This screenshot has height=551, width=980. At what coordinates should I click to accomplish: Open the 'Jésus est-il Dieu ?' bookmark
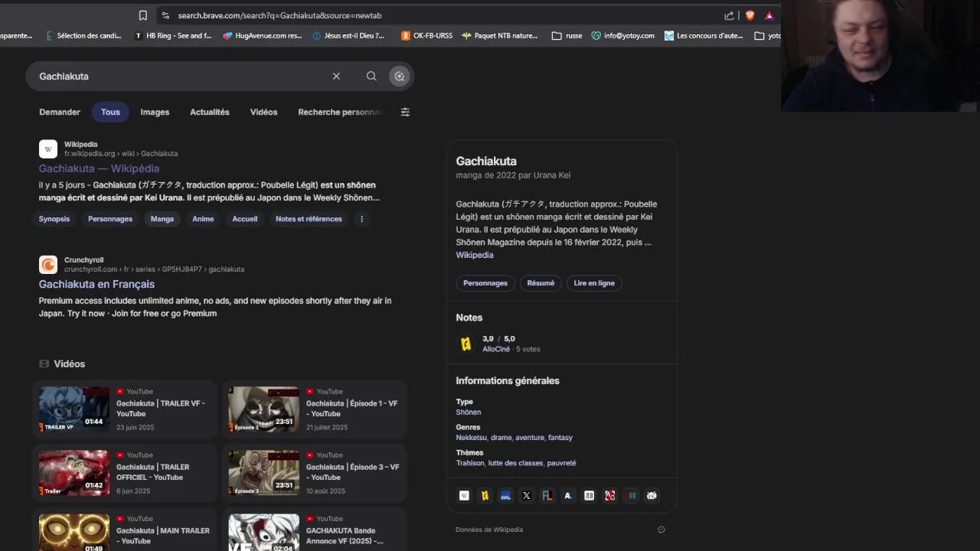click(x=348, y=35)
